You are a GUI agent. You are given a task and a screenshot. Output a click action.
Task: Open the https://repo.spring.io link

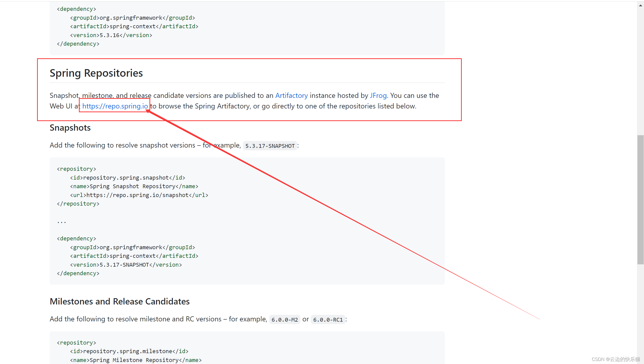(x=115, y=106)
